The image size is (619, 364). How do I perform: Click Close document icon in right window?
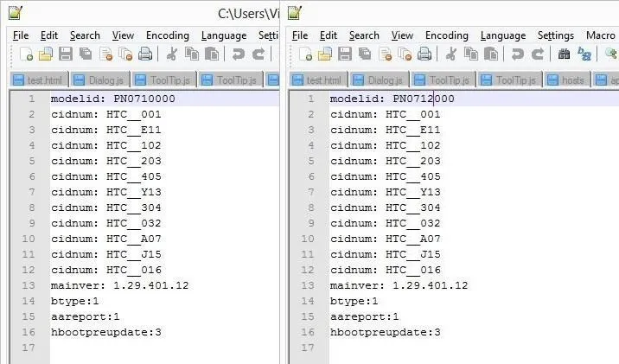point(385,54)
